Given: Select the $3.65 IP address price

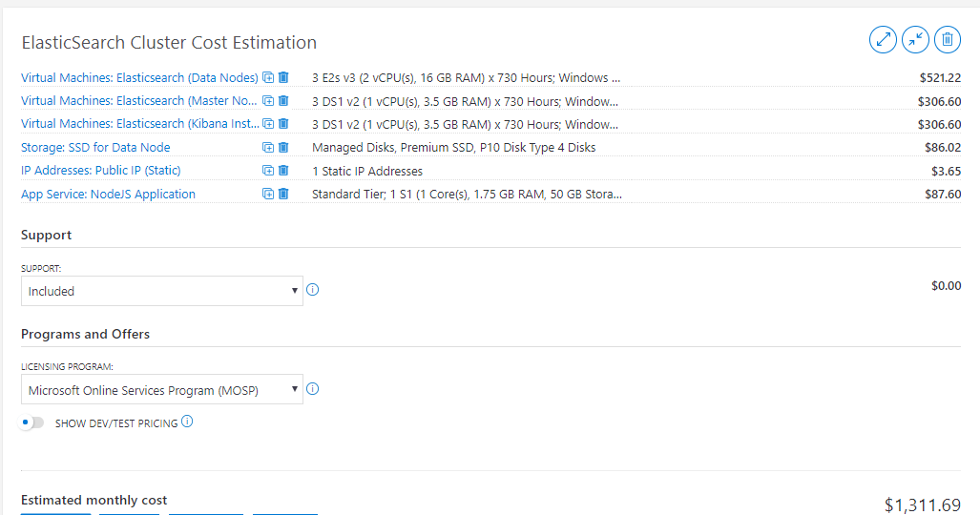Looking at the screenshot, I should click(947, 171).
